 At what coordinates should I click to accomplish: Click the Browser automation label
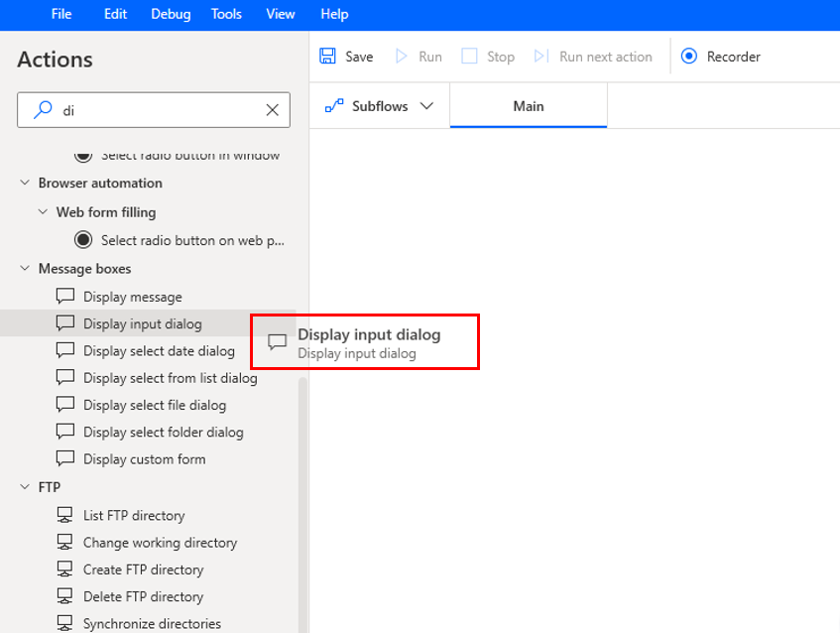[x=100, y=183]
